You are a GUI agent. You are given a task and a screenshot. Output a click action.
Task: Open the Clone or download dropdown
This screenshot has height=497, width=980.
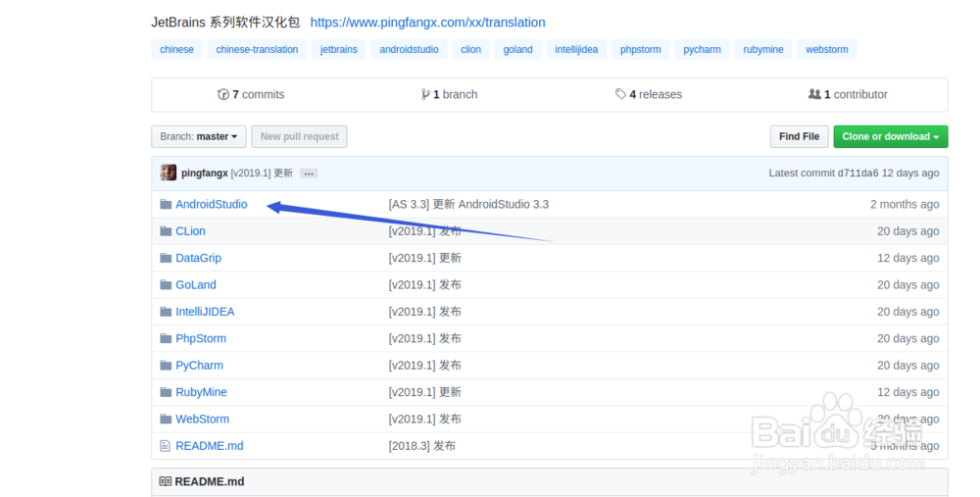click(x=891, y=137)
